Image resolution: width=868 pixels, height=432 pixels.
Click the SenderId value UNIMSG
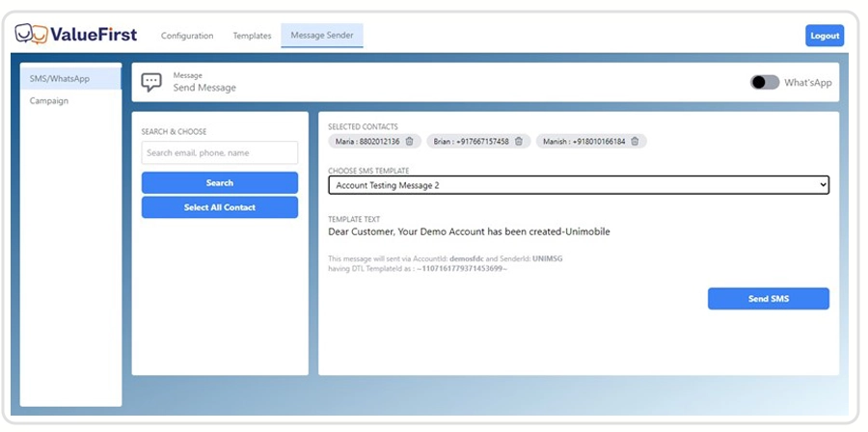coord(548,258)
